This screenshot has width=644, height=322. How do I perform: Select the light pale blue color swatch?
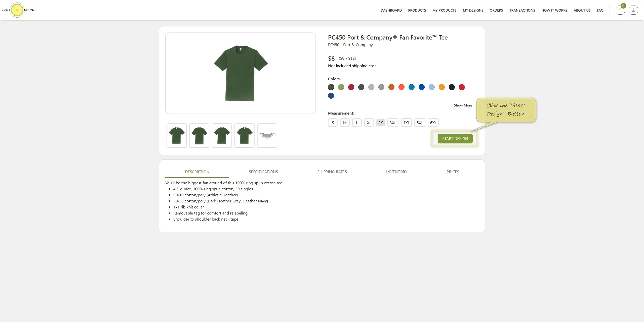(x=431, y=87)
